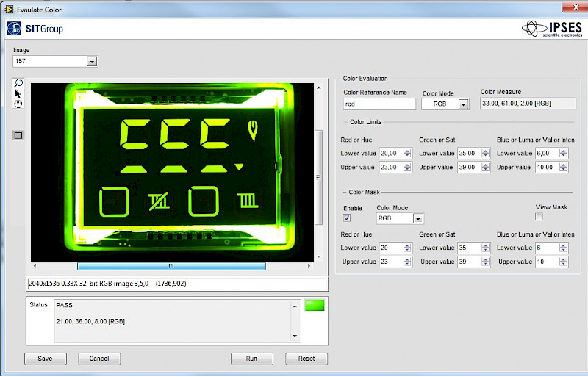Click the PASS status text

(64, 306)
